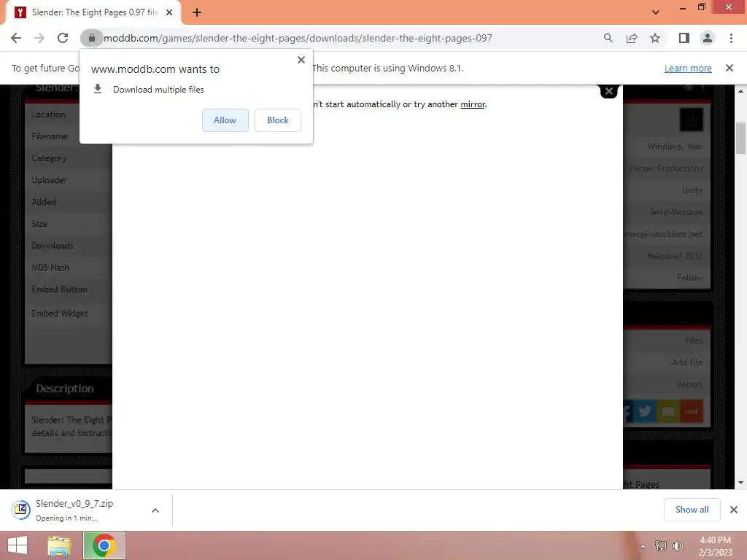Expand Slender_v0_9_7.zip download options arrow

click(x=155, y=510)
